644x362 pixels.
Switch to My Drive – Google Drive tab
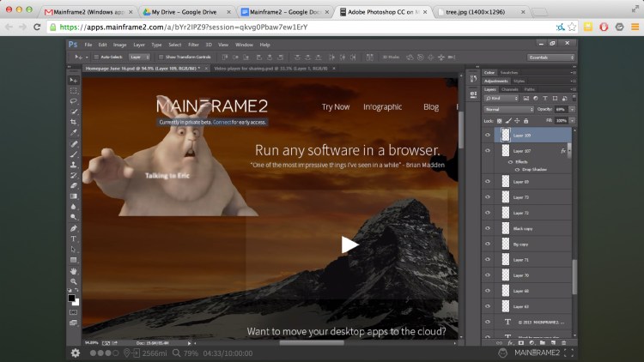coord(185,12)
